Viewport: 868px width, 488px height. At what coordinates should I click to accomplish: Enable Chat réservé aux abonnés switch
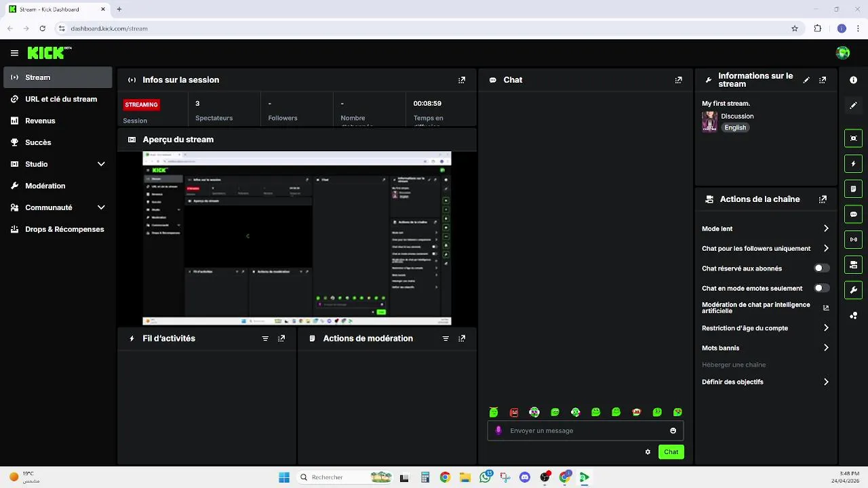coord(821,268)
